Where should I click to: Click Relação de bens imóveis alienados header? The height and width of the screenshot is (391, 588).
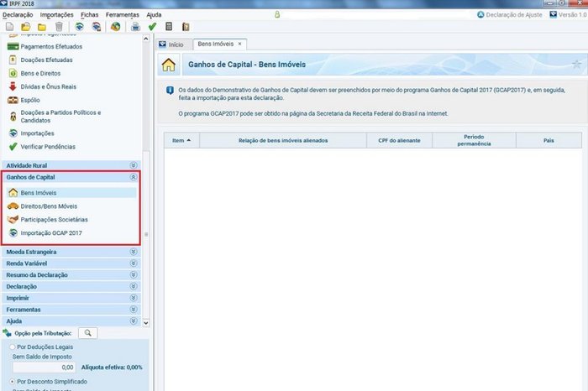(283, 140)
